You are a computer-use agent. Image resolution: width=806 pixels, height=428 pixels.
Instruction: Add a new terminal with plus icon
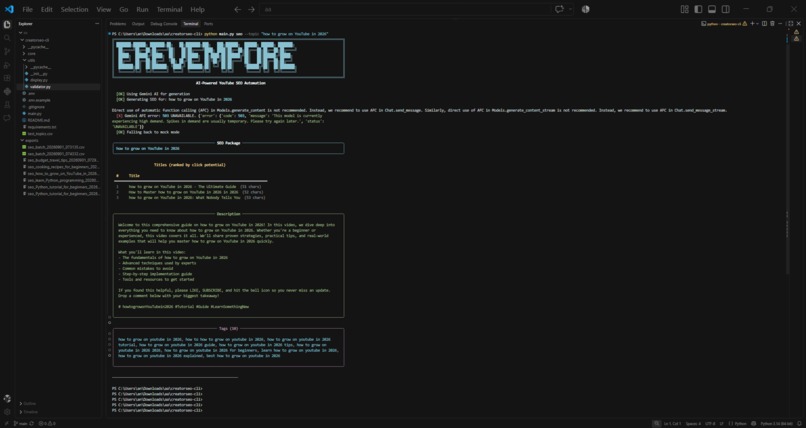[753, 23]
